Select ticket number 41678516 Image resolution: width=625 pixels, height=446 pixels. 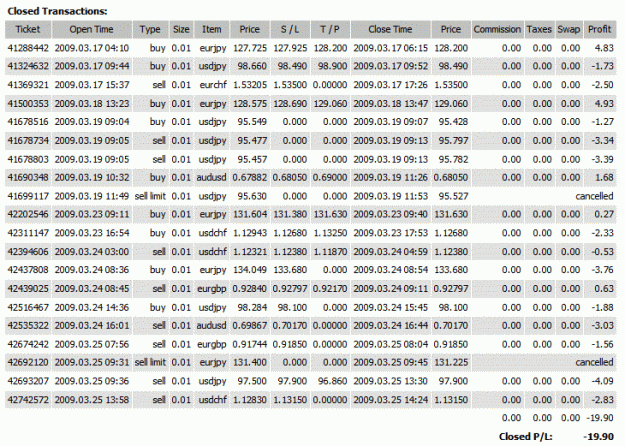click(x=28, y=122)
